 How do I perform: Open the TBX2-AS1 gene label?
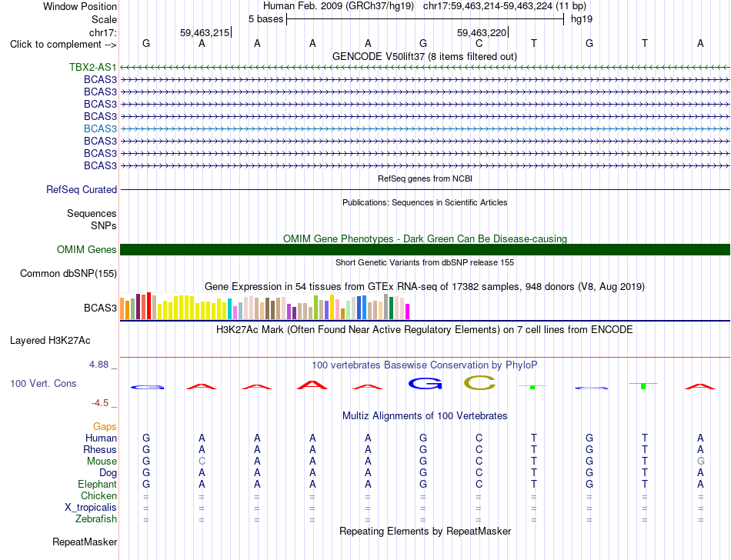[93, 67]
